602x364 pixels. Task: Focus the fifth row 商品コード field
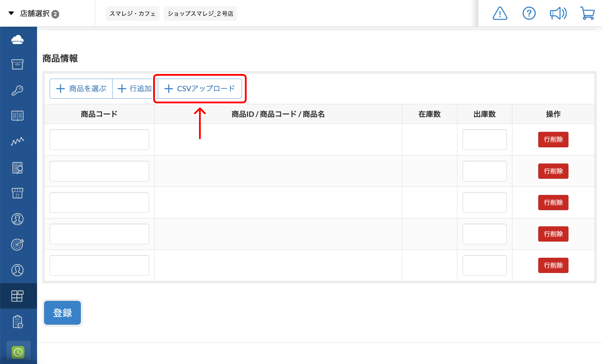(99, 265)
